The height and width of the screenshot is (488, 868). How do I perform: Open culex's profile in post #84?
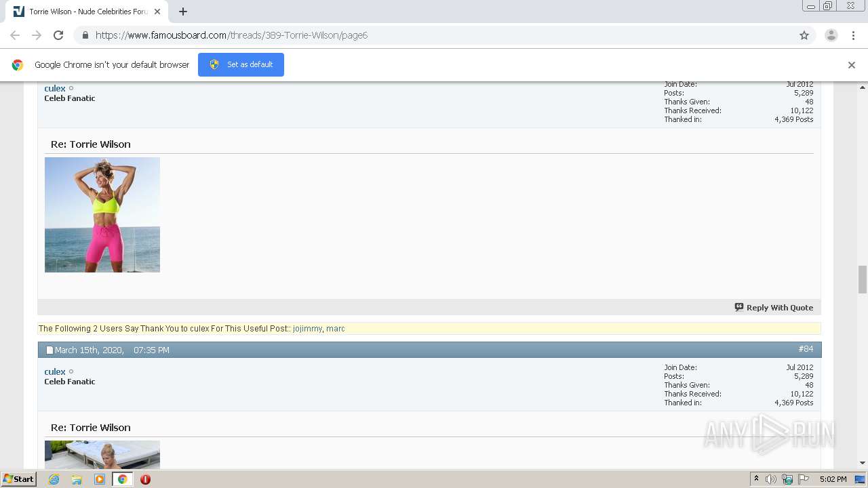click(x=55, y=371)
